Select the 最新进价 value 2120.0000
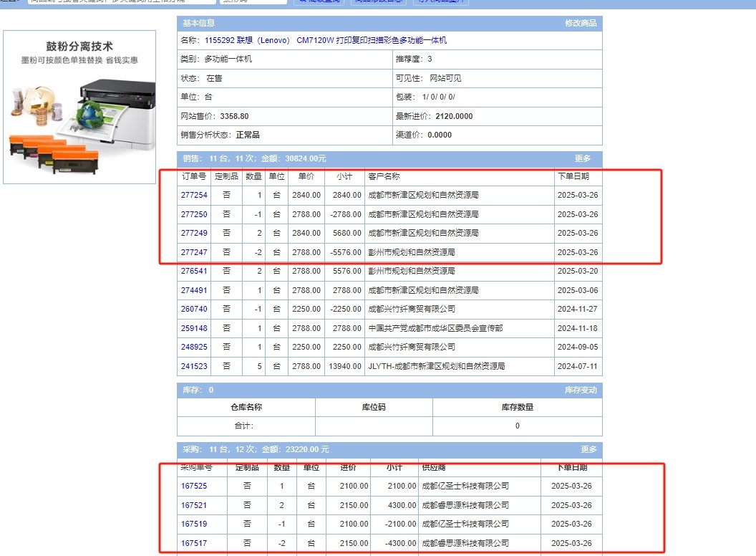The image size is (756, 556). click(x=454, y=116)
